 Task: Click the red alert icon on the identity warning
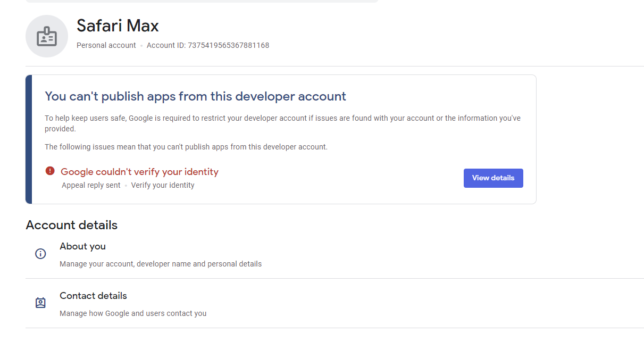49,170
